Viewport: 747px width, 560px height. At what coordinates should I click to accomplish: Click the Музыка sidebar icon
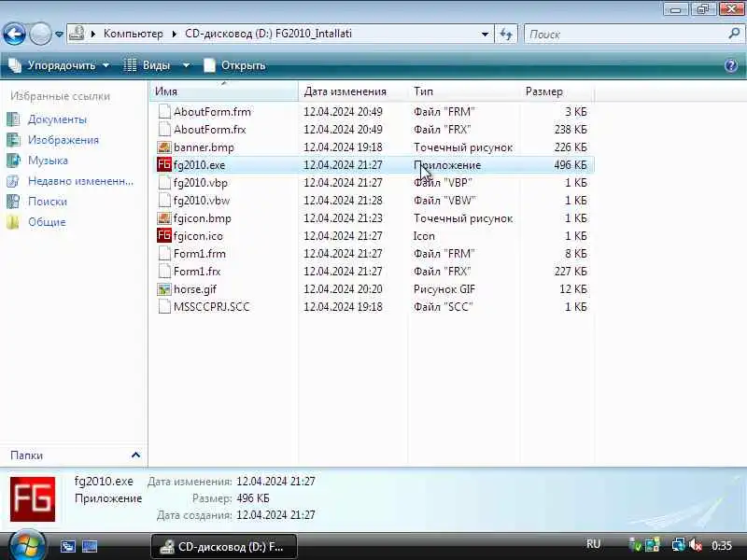point(13,160)
